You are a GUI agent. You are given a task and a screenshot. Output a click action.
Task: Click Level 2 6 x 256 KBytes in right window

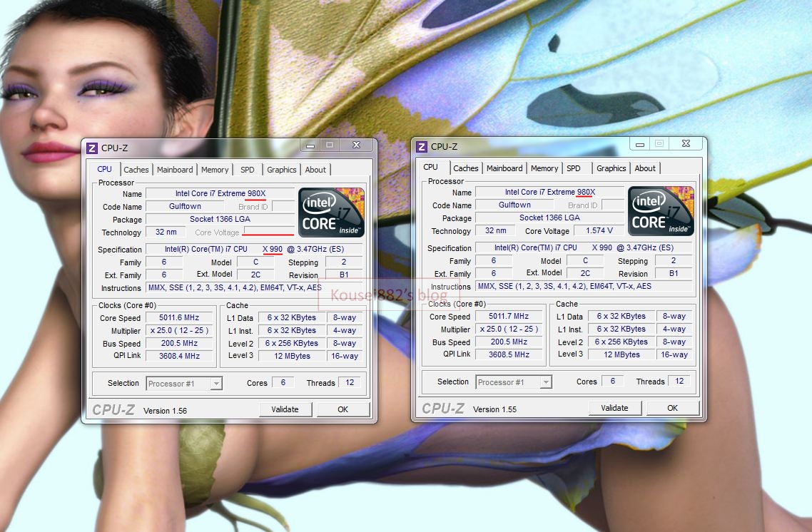click(621, 342)
